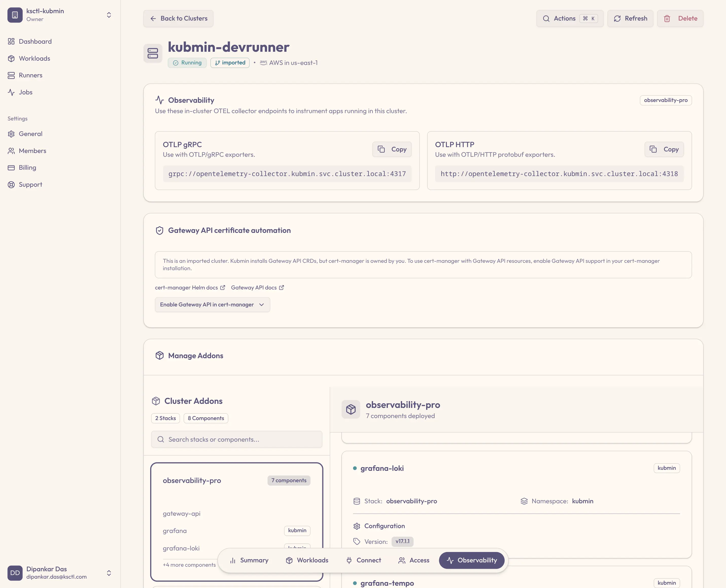
Task: Click the Members people icon
Action: (11, 151)
